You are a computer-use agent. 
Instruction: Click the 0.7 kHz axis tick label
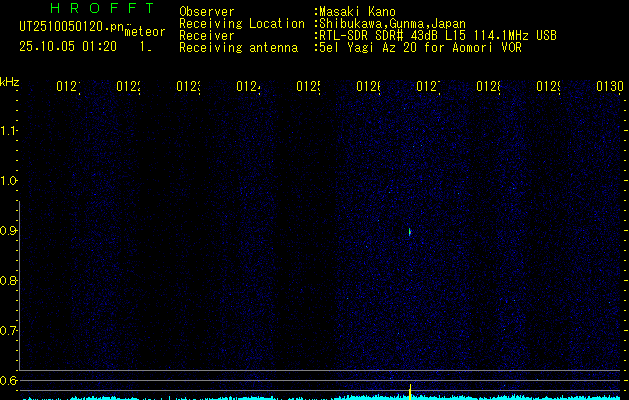(8, 331)
